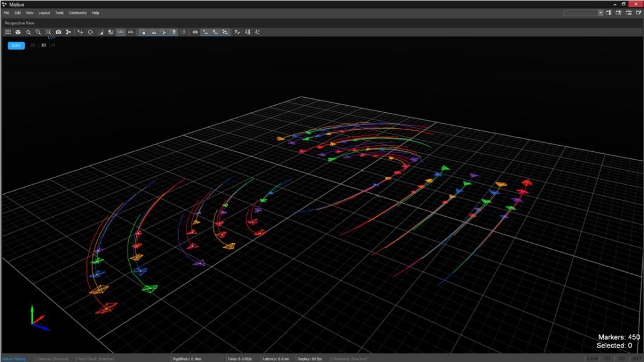Click camera layout icon at top right
The height and width of the screenshot is (362, 644).
pos(628,13)
